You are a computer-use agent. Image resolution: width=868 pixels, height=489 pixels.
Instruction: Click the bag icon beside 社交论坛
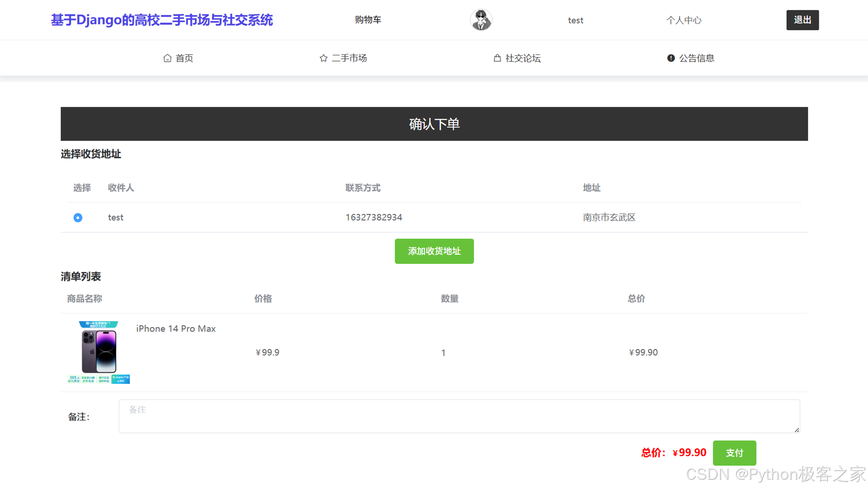click(x=497, y=58)
